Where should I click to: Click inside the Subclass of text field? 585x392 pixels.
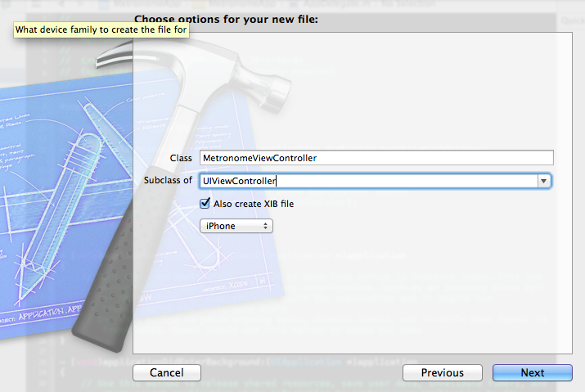pos(369,181)
